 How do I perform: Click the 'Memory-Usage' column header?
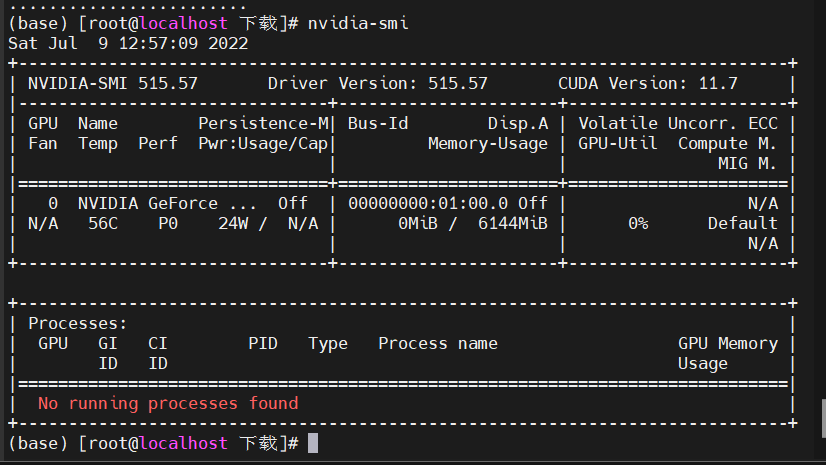(488, 143)
